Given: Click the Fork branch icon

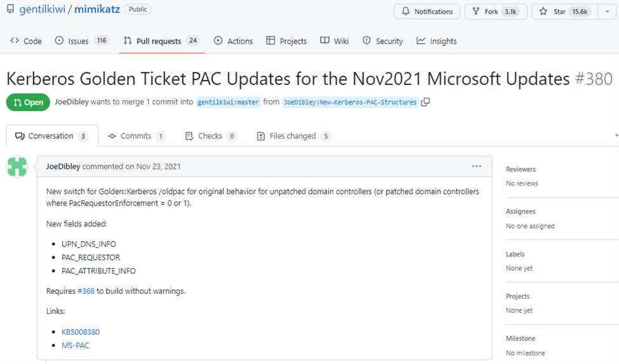Looking at the screenshot, I should coord(477,11).
